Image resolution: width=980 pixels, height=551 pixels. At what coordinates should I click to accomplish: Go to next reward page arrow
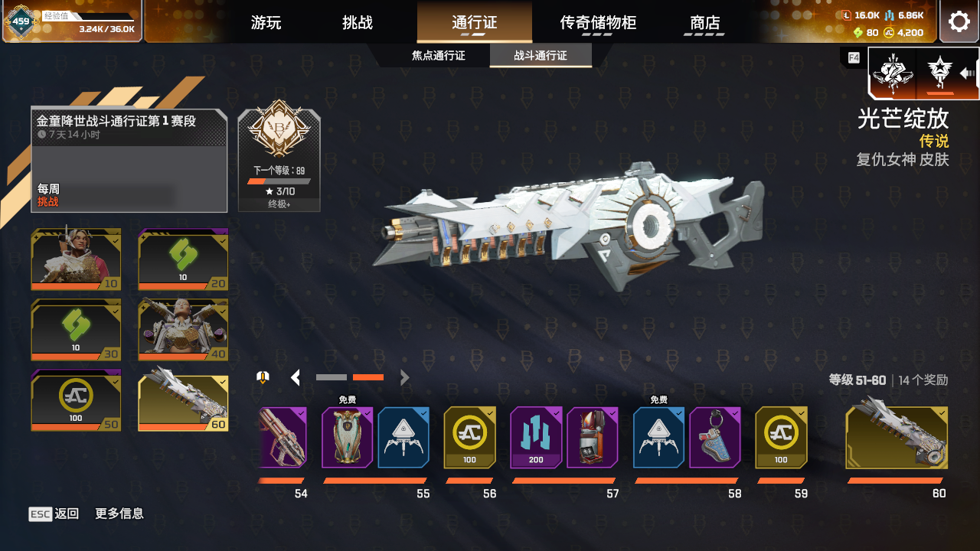pyautogui.click(x=404, y=377)
